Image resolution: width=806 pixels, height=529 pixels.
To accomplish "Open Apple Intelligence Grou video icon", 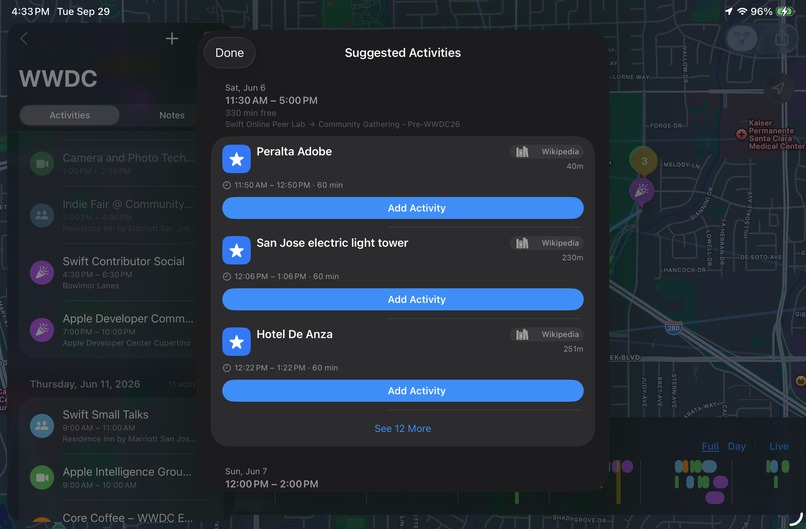I will [42, 478].
